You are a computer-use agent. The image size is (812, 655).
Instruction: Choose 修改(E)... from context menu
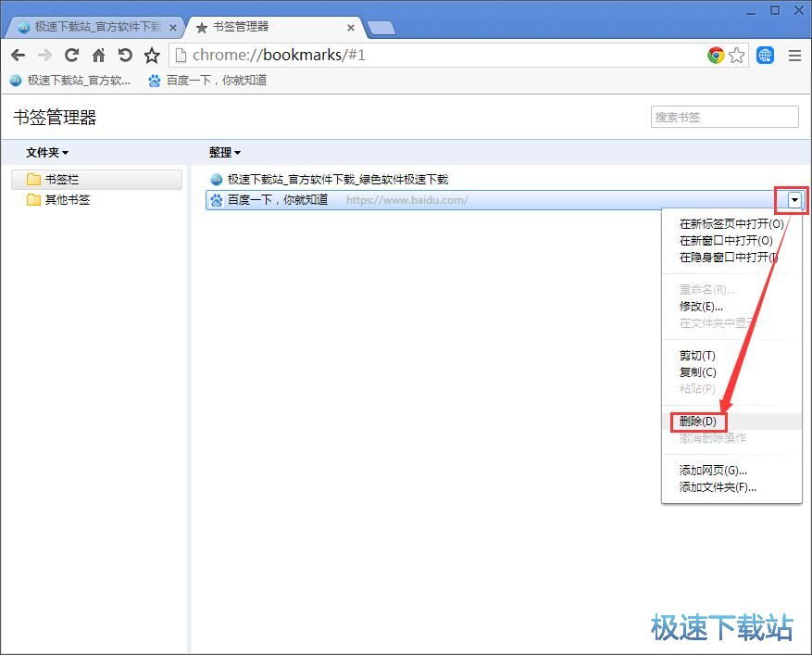pos(731,307)
